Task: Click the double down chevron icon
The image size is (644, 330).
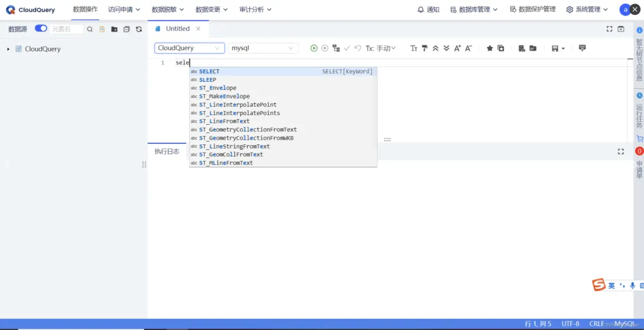Action: (447, 48)
